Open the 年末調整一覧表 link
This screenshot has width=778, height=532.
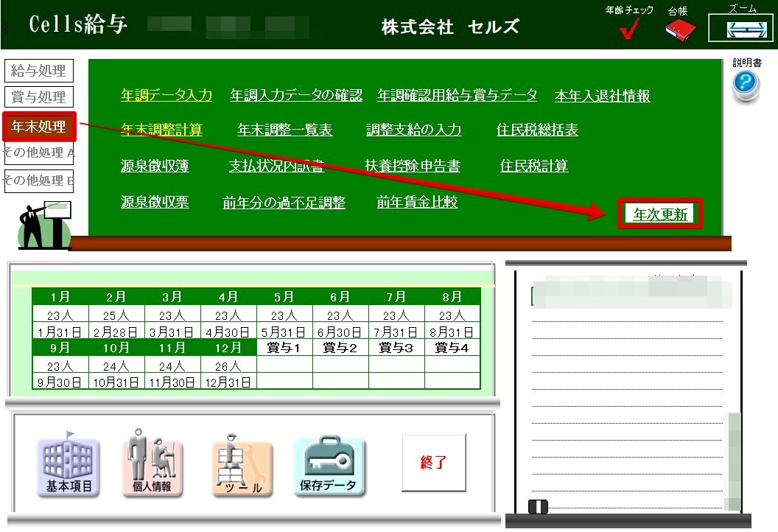tap(284, 130)
